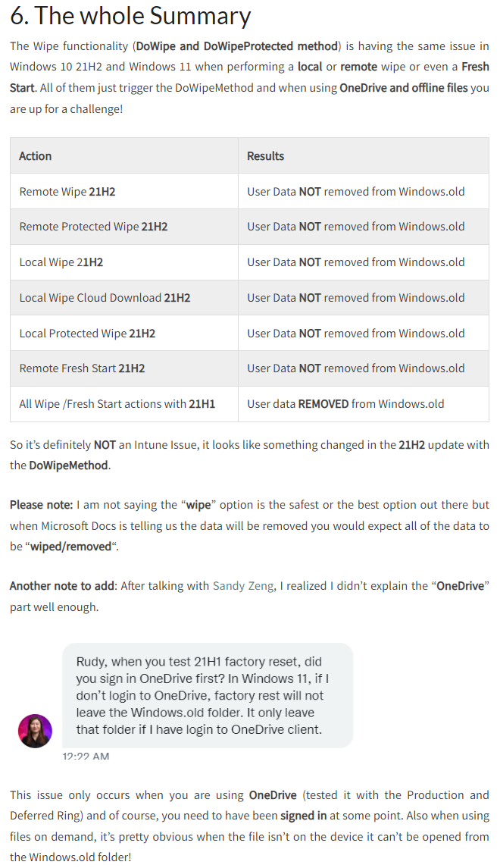This screenshot has height=868, width=500.
Task: Click the bold "DoWipeMethod" text below the table
Action: (x=68, y=465)
